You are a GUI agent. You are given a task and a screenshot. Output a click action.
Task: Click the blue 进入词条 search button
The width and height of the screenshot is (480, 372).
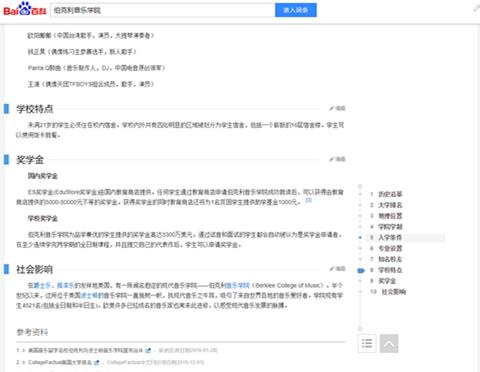tap(296, 10)
